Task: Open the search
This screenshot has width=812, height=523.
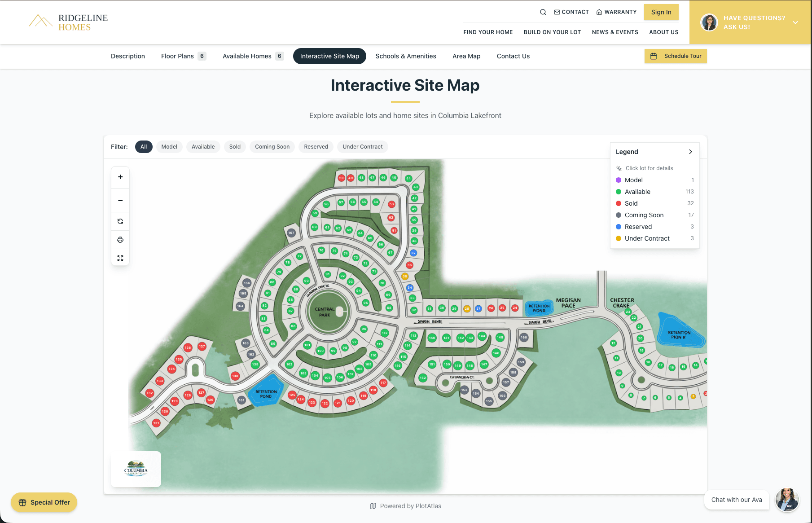Action: 543,12
